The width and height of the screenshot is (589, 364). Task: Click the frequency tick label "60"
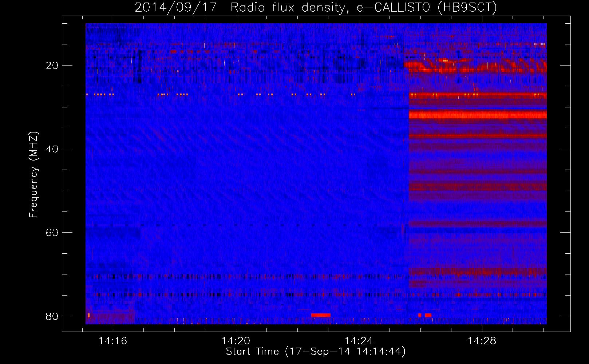52,233
